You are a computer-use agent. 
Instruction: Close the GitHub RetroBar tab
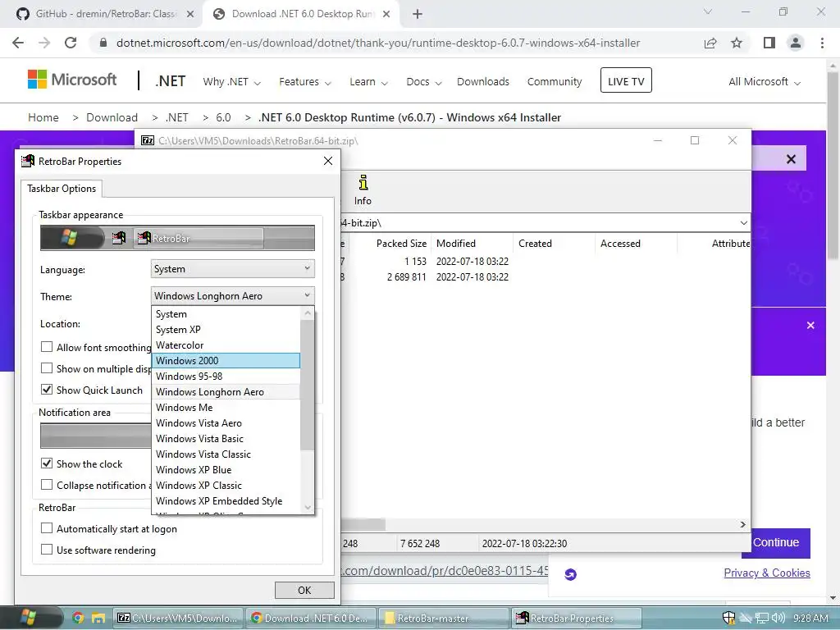(190, 14)
